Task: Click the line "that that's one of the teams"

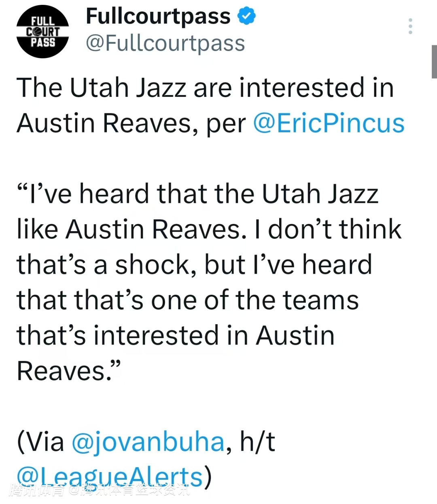Action: coord(187,300)
